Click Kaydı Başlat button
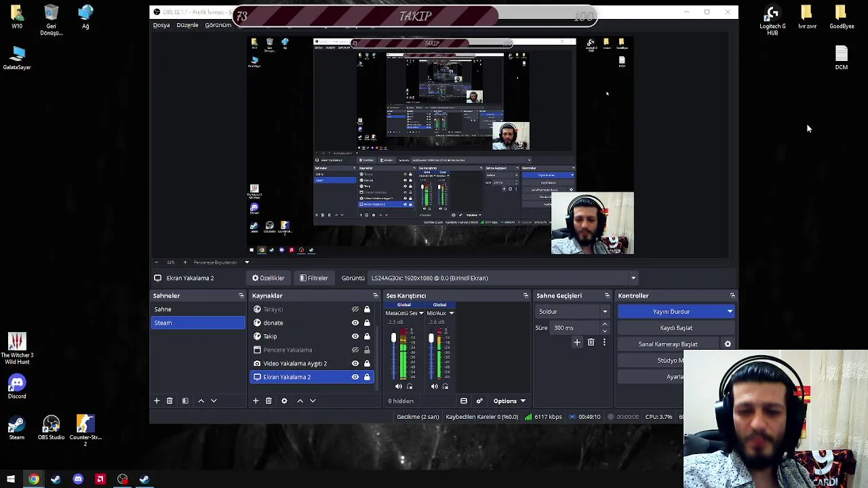The image size is (868, 488). coord(676,328)
